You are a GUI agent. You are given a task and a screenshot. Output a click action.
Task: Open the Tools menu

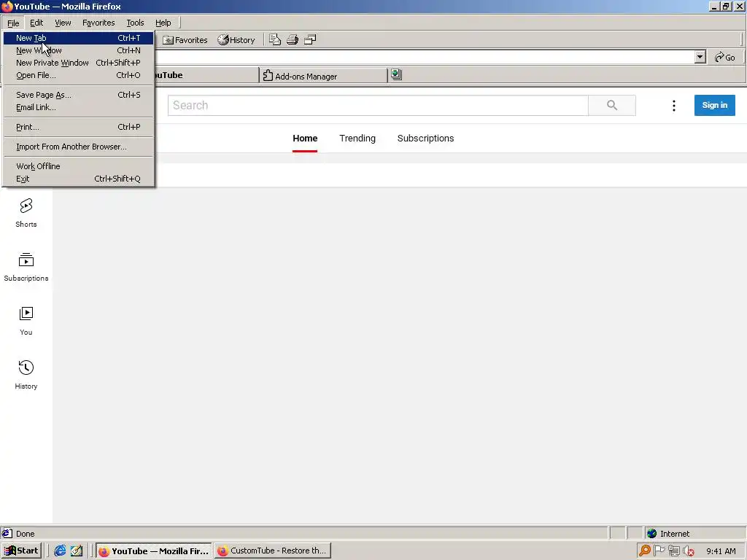(135, 23)
